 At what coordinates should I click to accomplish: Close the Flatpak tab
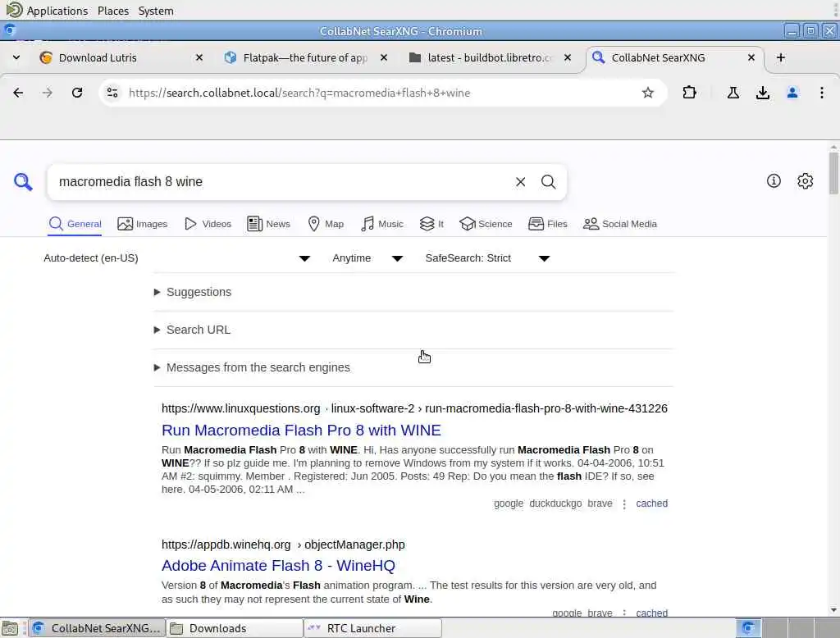tap(384, 57)
